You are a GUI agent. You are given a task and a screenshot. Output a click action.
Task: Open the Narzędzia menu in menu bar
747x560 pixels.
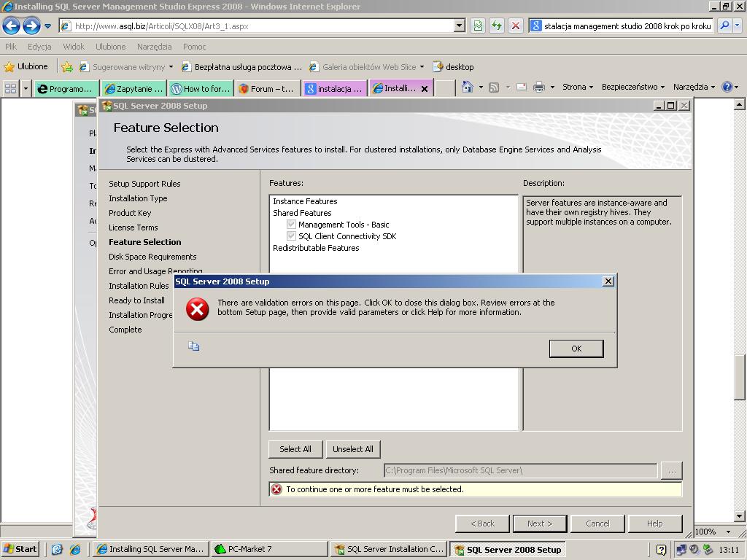154,47
